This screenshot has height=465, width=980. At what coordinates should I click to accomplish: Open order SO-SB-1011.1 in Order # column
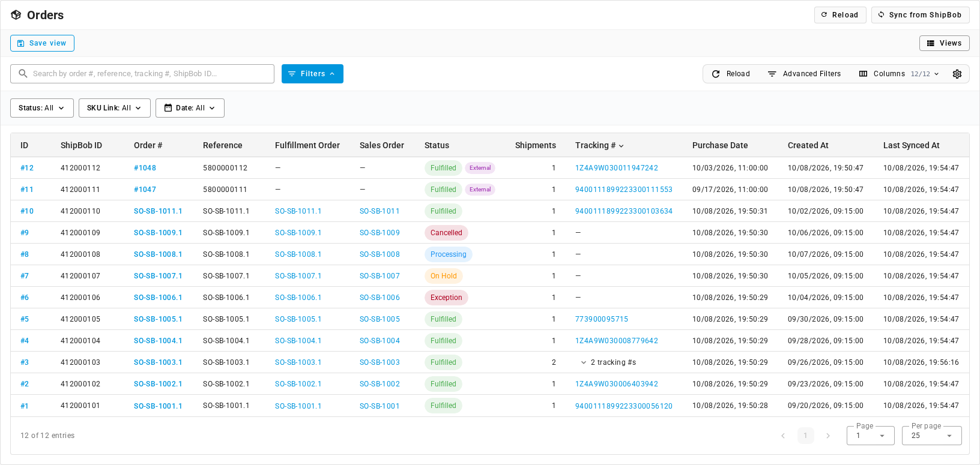click(x=158, y=211)
